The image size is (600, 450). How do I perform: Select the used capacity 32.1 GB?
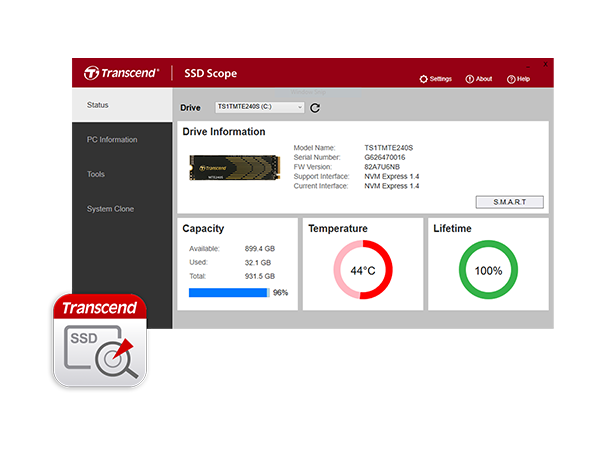tap(258, 262)
